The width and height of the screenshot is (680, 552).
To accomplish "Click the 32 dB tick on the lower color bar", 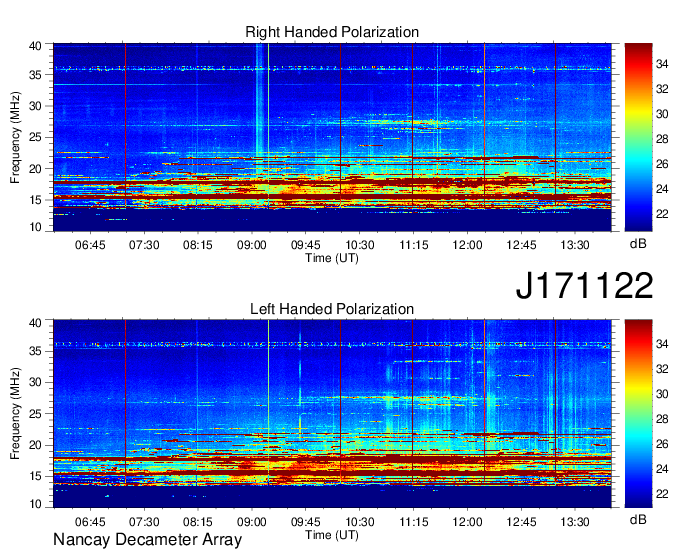I will [662, 369].
